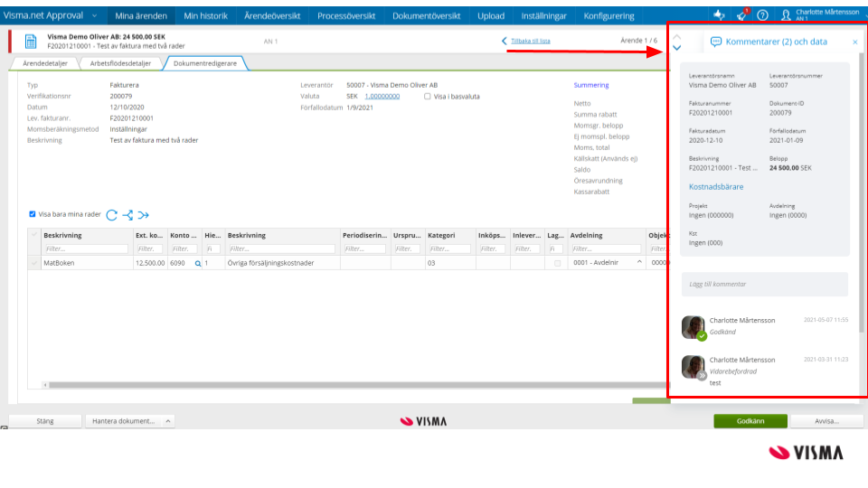Click the back arrow before Tillbaka till lista
The width and height of the screenshot is (868, 488).
tap(504, 41)
